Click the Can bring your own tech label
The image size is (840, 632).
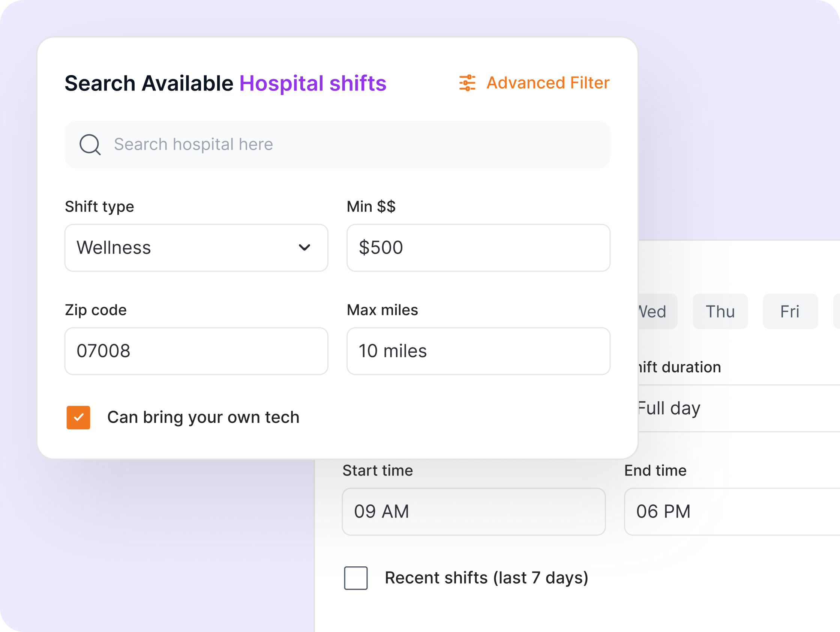[x=203, y=417]
